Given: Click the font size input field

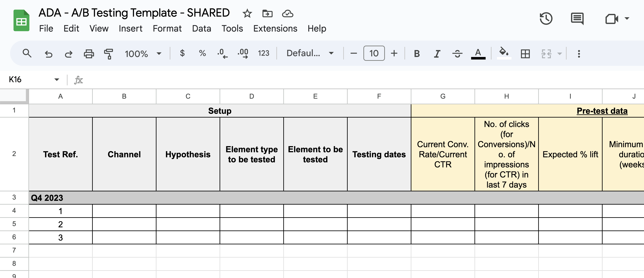Looking at the screenshot, I should click(x=374, y=53).
